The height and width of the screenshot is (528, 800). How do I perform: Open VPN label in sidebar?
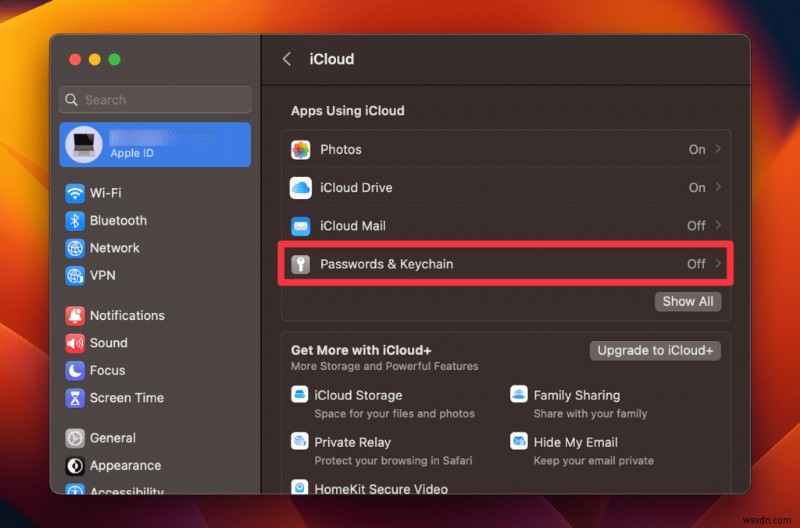(103, 276)
